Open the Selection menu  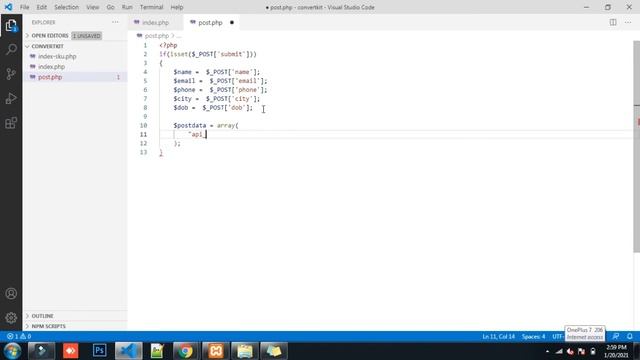pyautogui.click(x=66, y=7)
